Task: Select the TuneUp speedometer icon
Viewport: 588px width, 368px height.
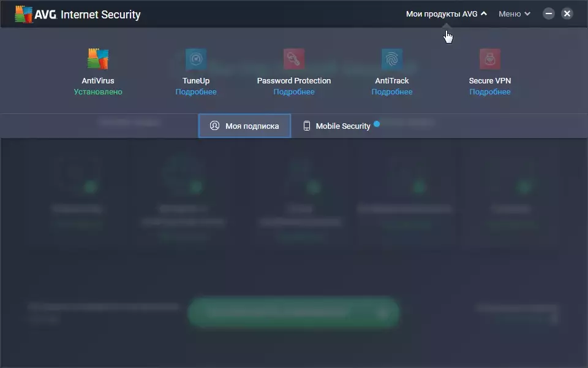Action: 196,59
